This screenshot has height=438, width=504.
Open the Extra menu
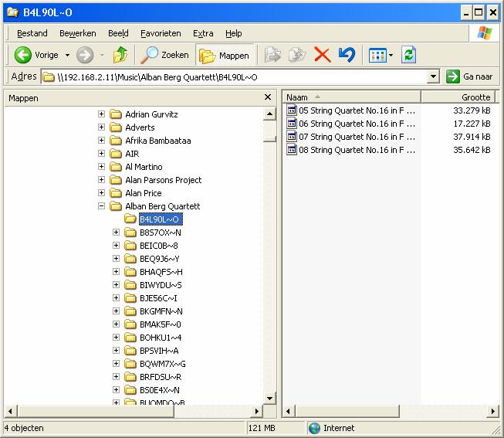coord(203,33)
